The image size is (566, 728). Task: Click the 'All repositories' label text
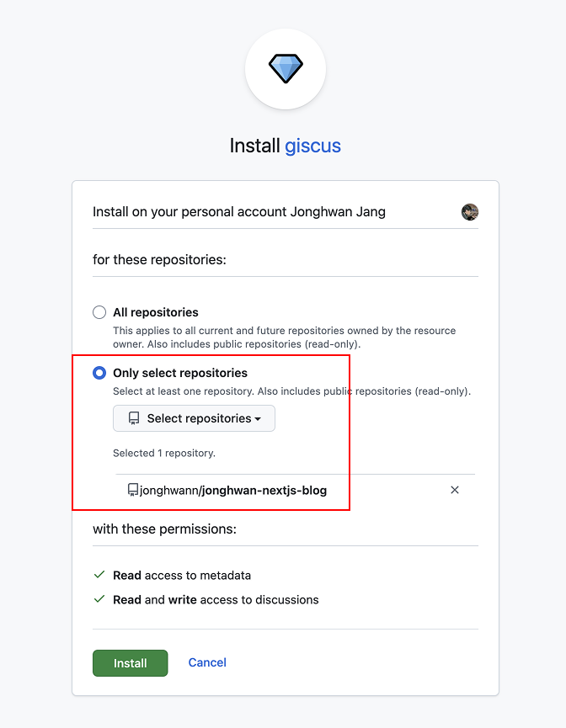tap(156, 312)
